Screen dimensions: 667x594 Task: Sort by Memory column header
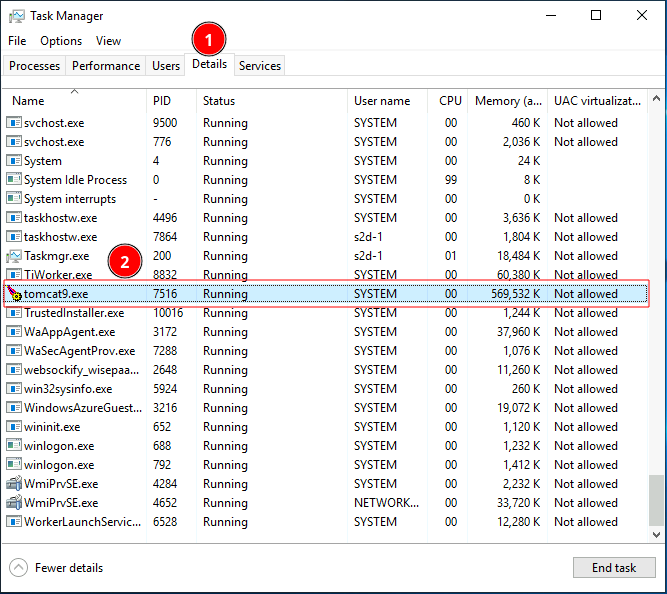point(510,101)
